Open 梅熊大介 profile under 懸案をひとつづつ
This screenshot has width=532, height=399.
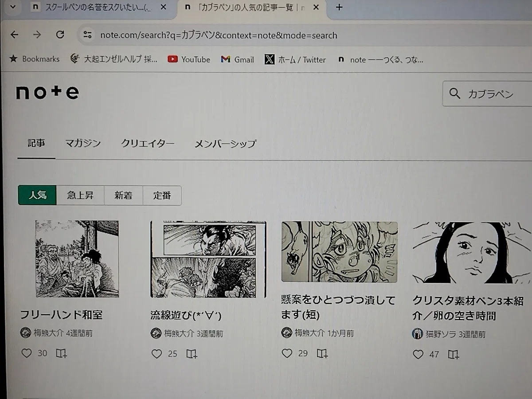(x=310, y=332)
